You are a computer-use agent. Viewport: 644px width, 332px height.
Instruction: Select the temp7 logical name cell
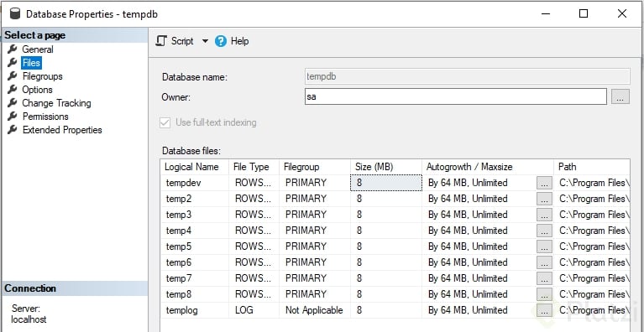click(x=194, y=278)
